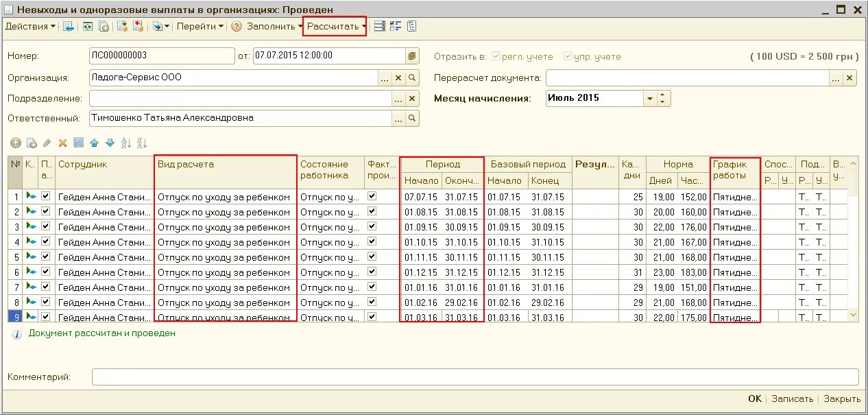
Task: Click in the Комментарий input field
Action: pyautogui.click(x=475, y=377)
